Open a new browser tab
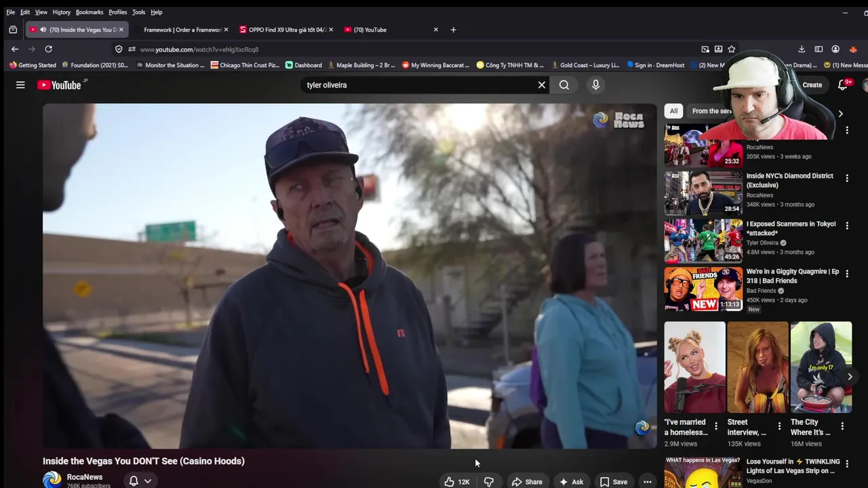Viewport: 868px width, 488px height. 453,30
